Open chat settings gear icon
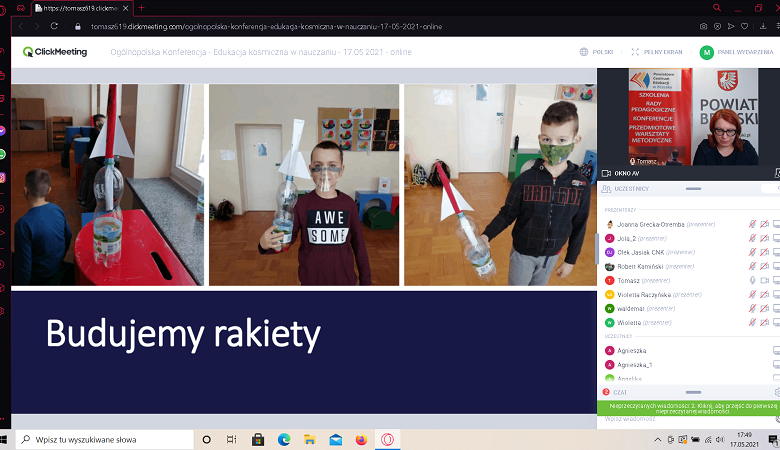Image resolution: width=780 pixels, height=450 pixels. point(777,392)
